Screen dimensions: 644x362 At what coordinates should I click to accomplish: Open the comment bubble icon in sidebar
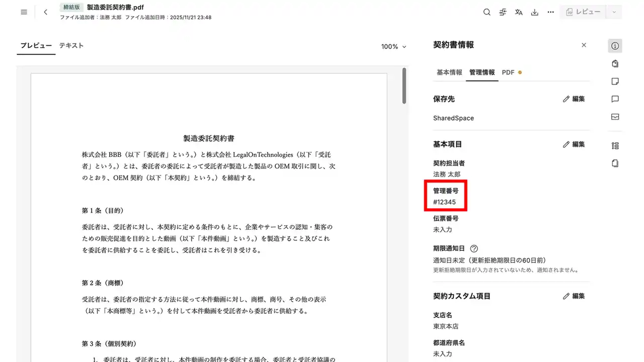coord(615,99)
